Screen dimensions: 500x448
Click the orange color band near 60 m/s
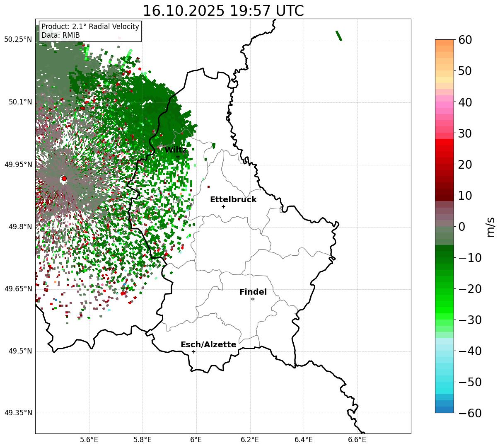[444, 43]
